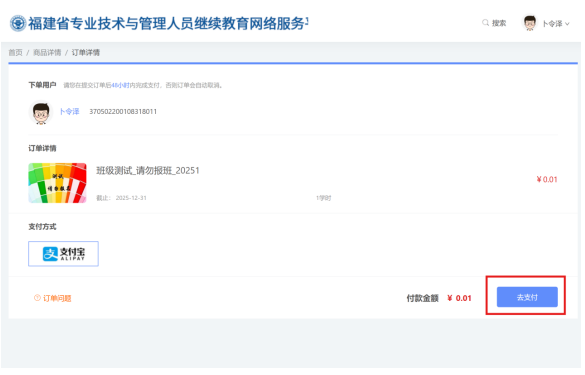Open the colorful course thumbnail

(x=57, y=183)
